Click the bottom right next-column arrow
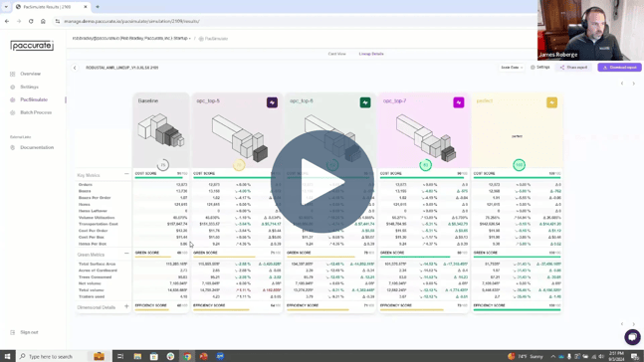Viewport: 644px width, 362px height. [x=634, y=324]
